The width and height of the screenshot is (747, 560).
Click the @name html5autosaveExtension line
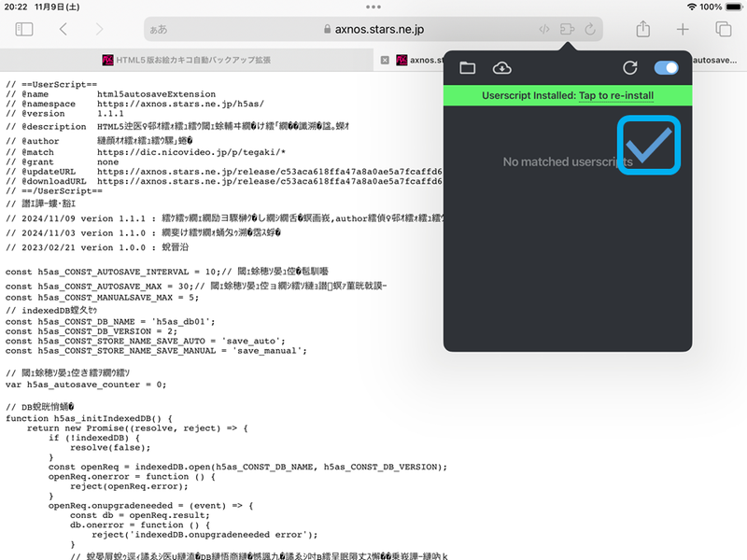pos(110,94)
